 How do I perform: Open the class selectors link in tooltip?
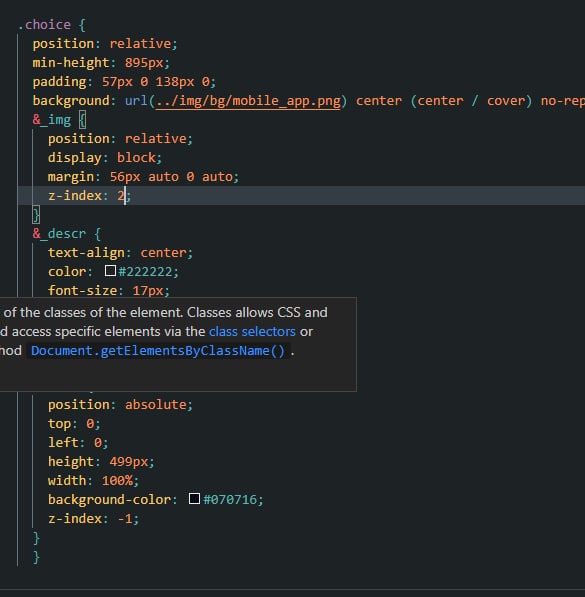[252, 332]
